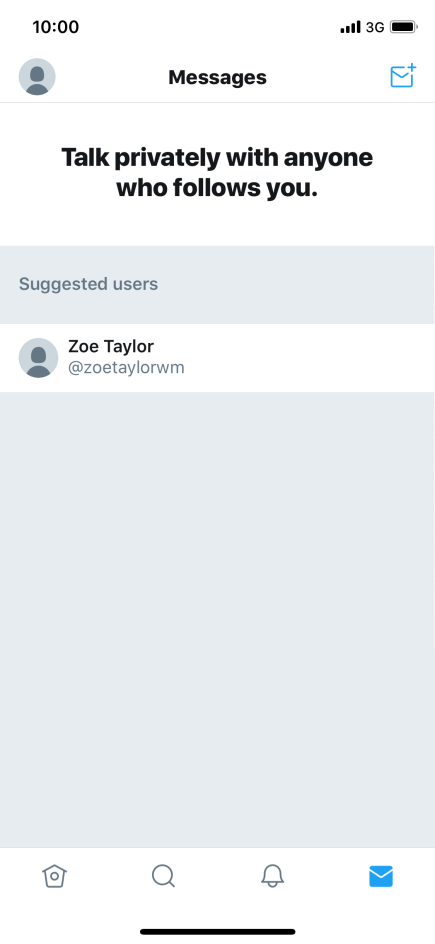Image resolution: width=435 pixels, height=944 pixels.
Task: Click the Messages page title
Action: point(217,77)
